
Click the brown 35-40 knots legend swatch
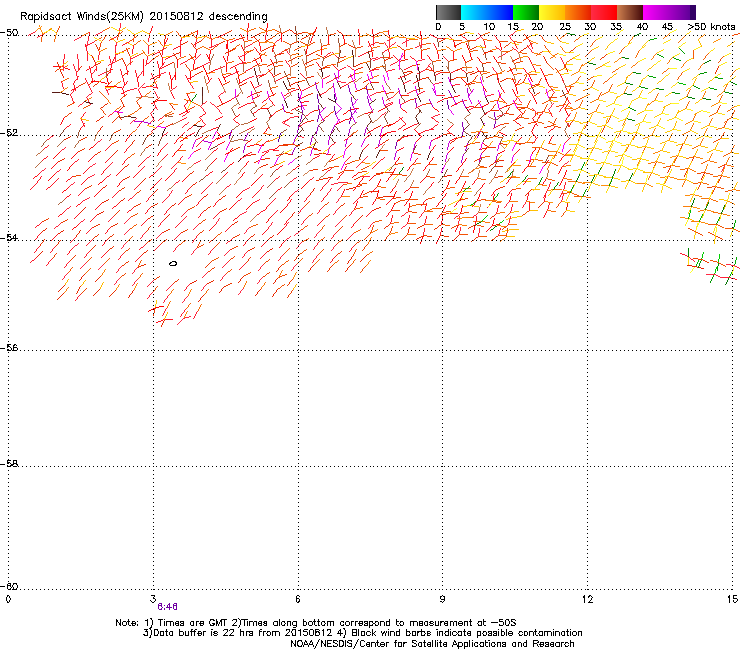coord(630,12)
